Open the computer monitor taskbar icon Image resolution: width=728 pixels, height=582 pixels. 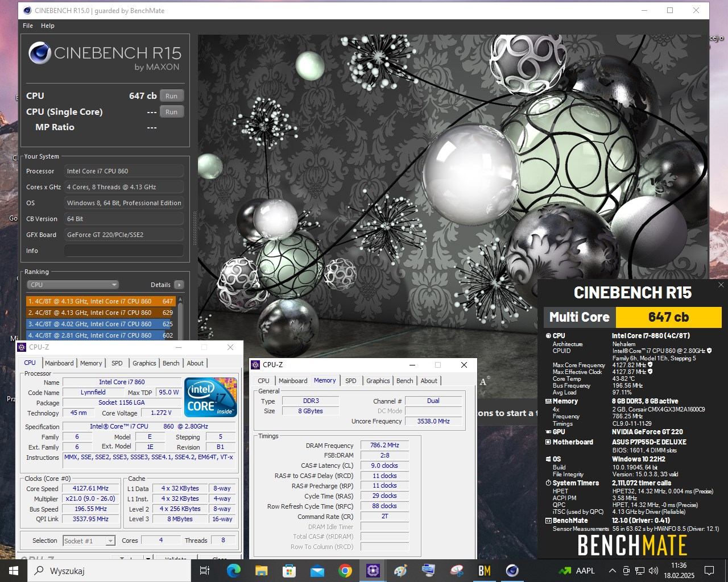(x=428, y=571)
